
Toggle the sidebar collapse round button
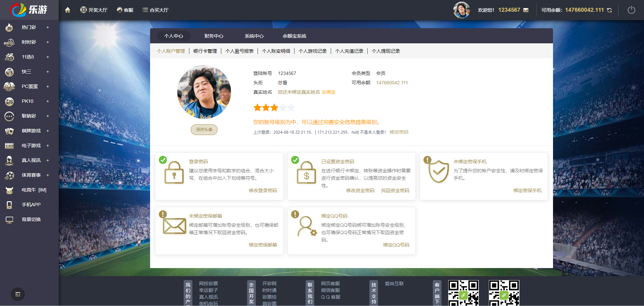18,294
